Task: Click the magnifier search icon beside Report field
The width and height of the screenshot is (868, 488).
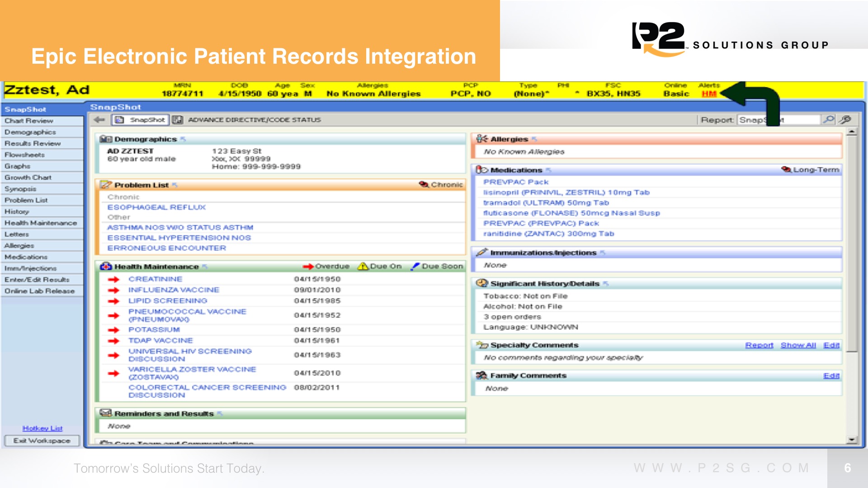Action: click(829, 120)
